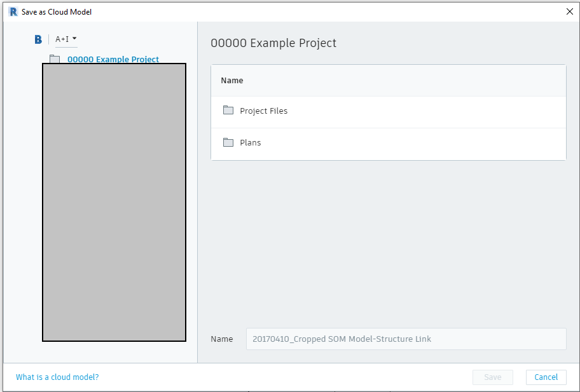Select the 00000 Example Project tree item
The width and height of the screenshot is (580, 392).
[x=113, y=59]
